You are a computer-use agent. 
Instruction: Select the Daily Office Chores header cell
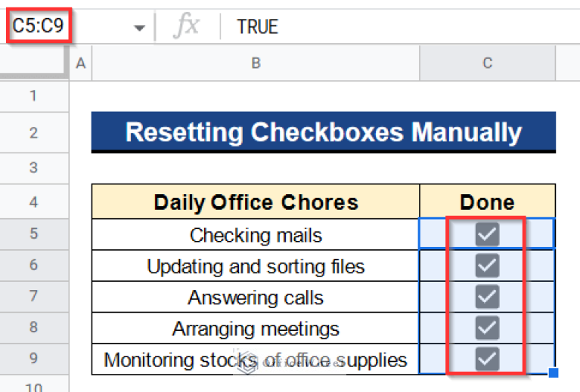(x=256, y=202)
